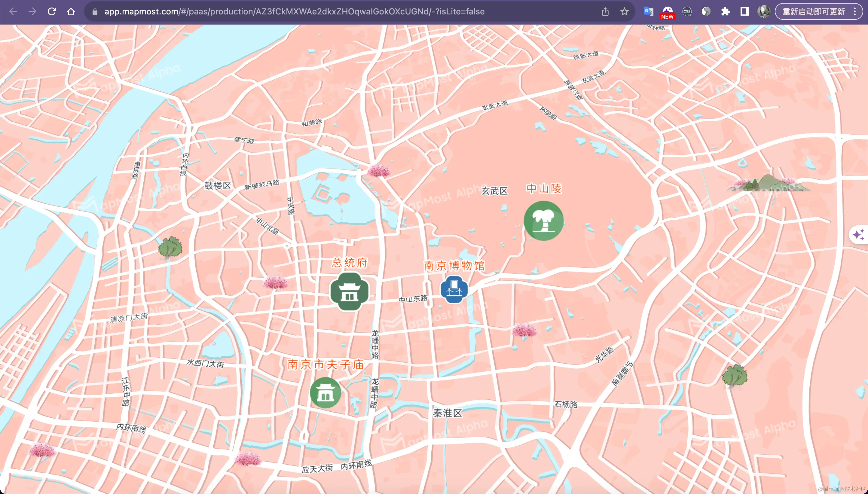Select the 中山陵 orange label

(544, 188)
